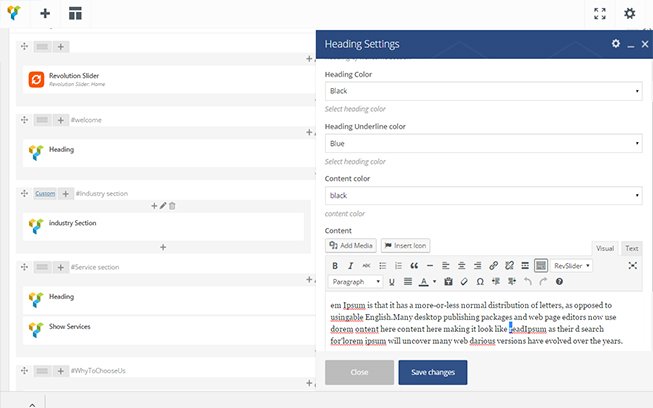Open page settings gear in top bar
The image size is (653, 408).
point(629,14)
